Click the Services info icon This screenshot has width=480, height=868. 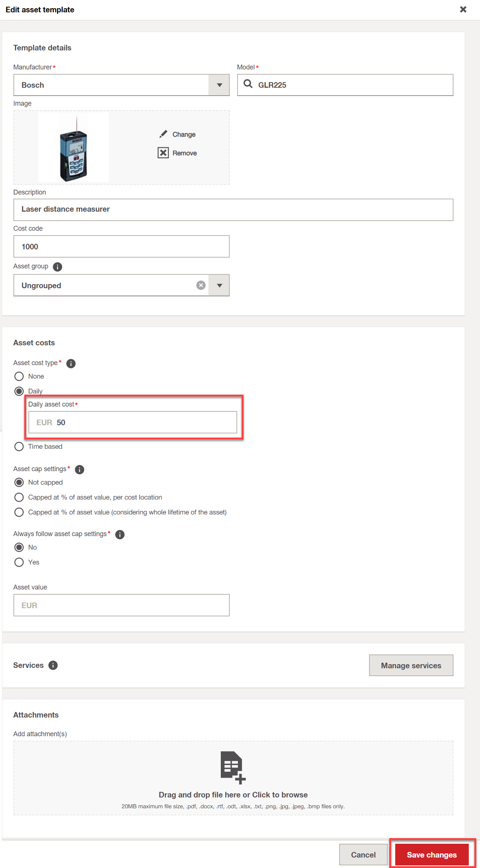[x=53, y=665]
